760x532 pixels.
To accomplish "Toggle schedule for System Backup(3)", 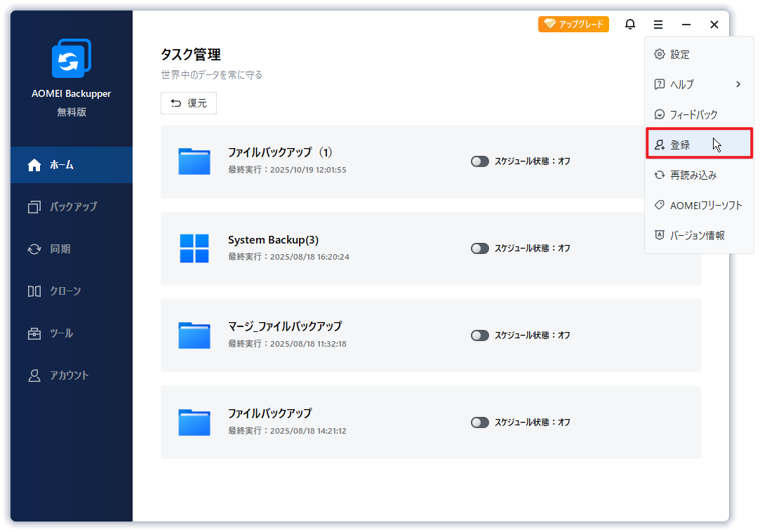I will 480,248.
